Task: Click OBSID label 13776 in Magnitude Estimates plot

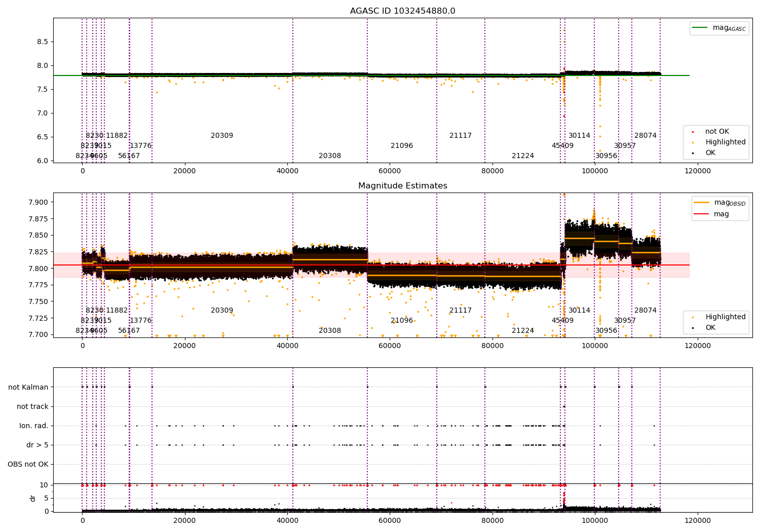Action: tap(140, 321)
